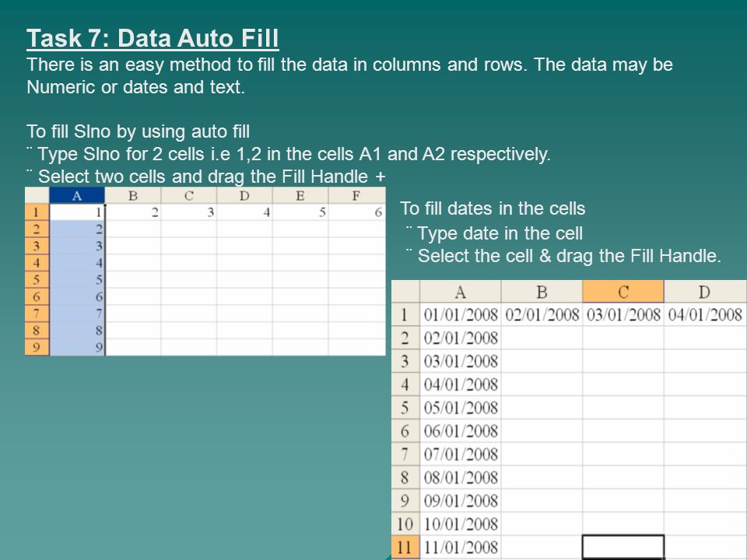Screen dimensions: 747x560
Task: Click row 1 header in the numbers spreadsheet
Action: point(37,212)
